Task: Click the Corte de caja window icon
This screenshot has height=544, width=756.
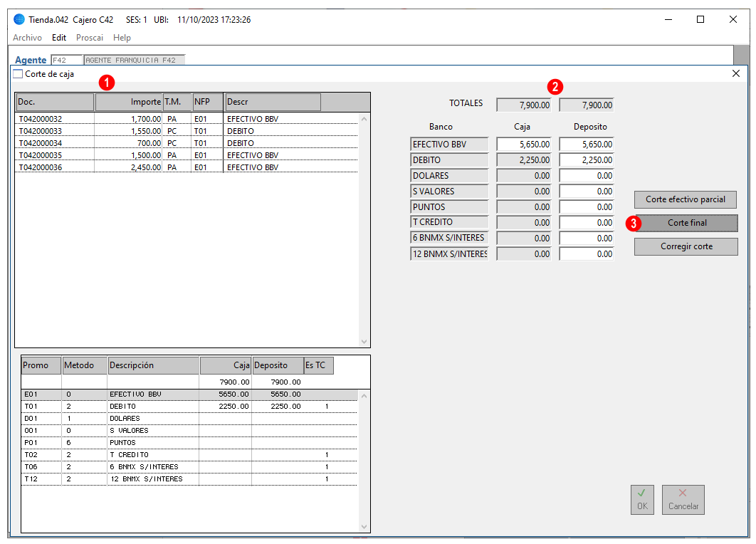Action: [18, 74]
